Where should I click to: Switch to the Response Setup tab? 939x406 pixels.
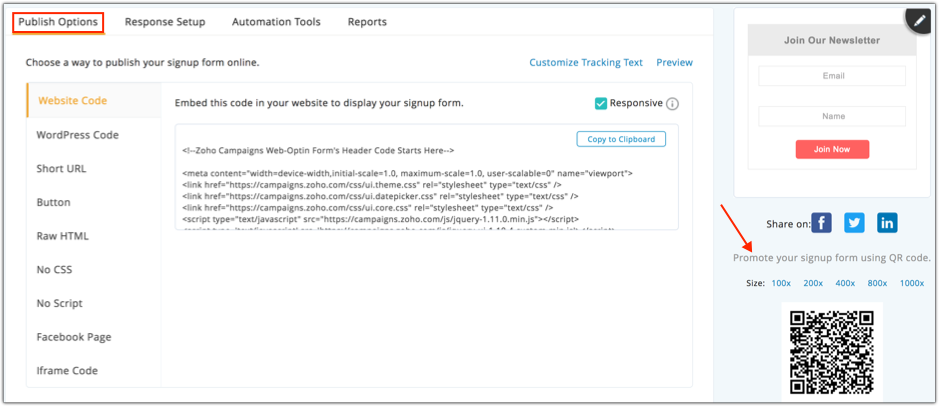pos(165,22)
